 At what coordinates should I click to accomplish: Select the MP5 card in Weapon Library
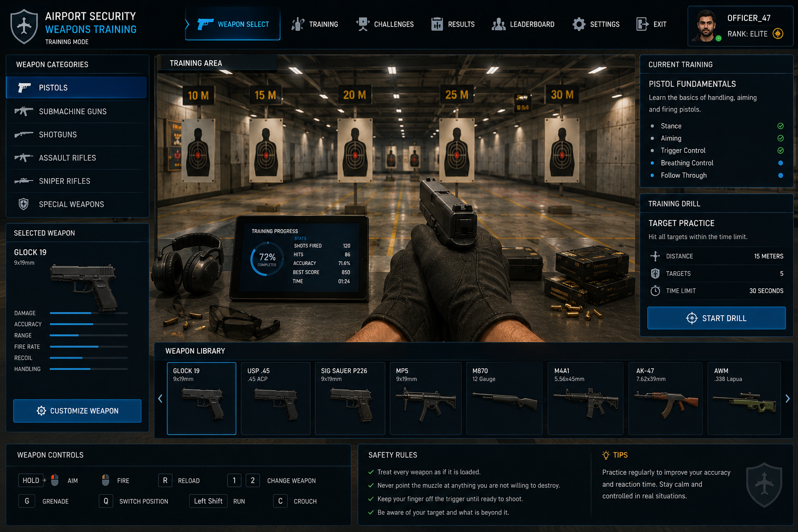(425, 398)
